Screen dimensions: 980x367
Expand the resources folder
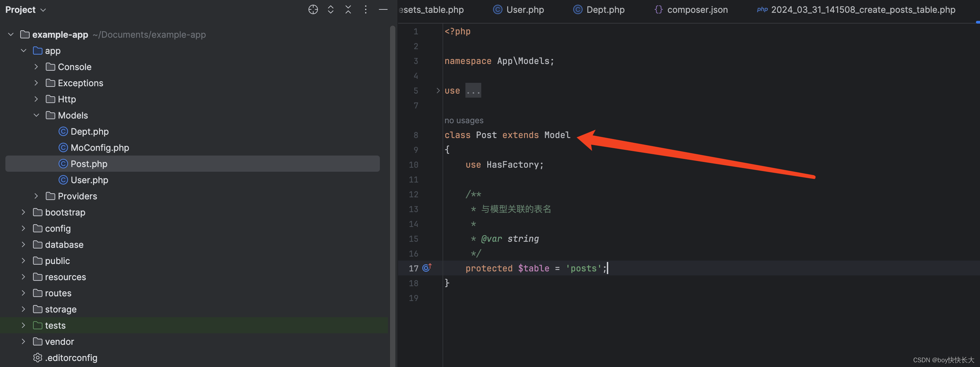24,277
